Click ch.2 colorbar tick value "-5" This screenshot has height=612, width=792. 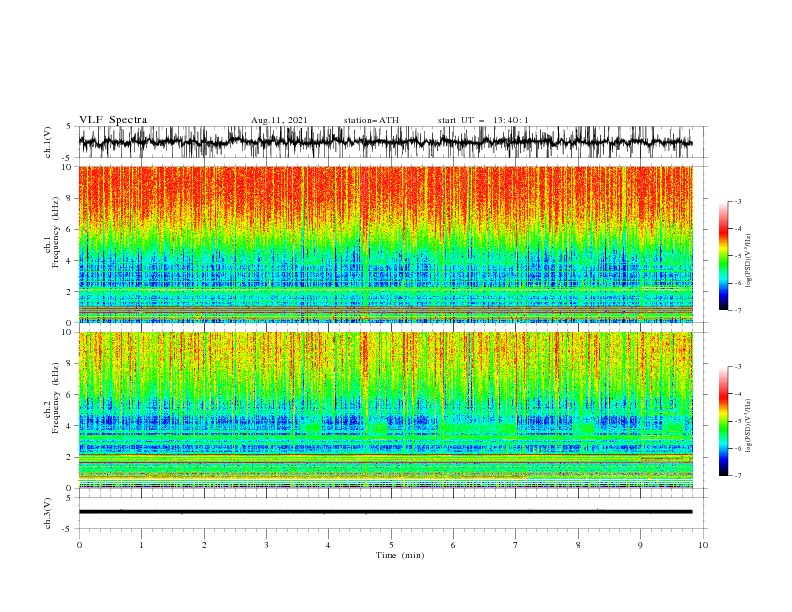click(737, 421)
